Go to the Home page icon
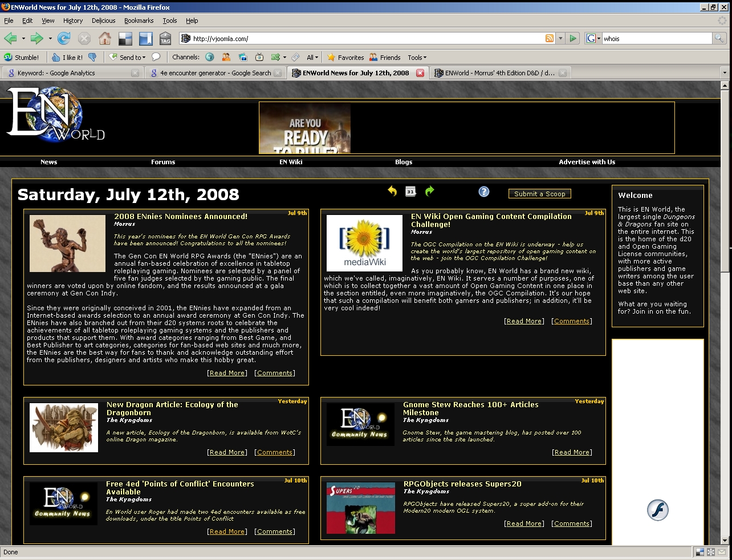The height and width of the screenshot is (560, 732). 105,38
